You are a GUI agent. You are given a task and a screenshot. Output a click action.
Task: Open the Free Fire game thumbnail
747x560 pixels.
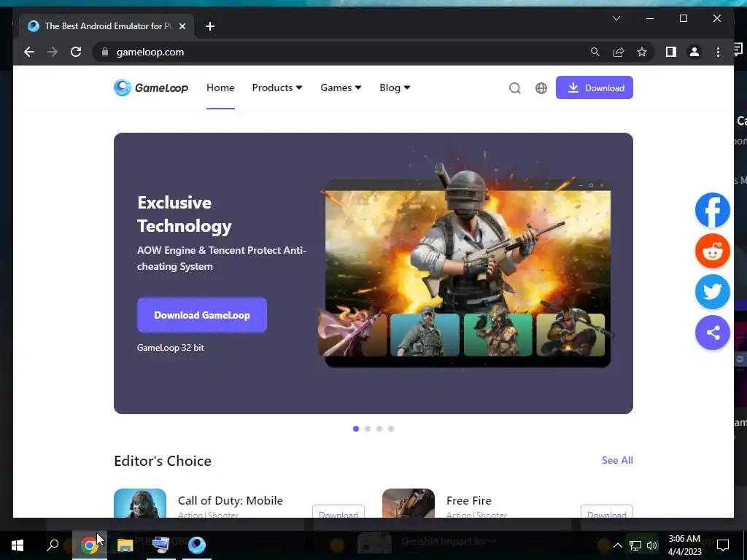pos(409,503)
